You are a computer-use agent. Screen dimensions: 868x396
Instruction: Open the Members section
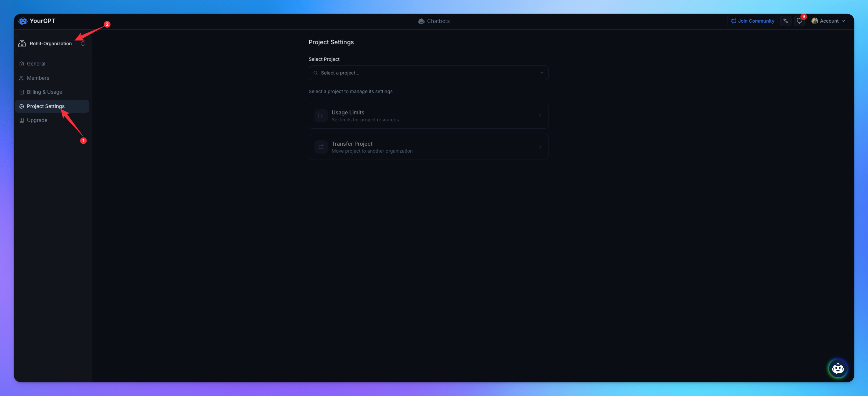tap(38, 78)
